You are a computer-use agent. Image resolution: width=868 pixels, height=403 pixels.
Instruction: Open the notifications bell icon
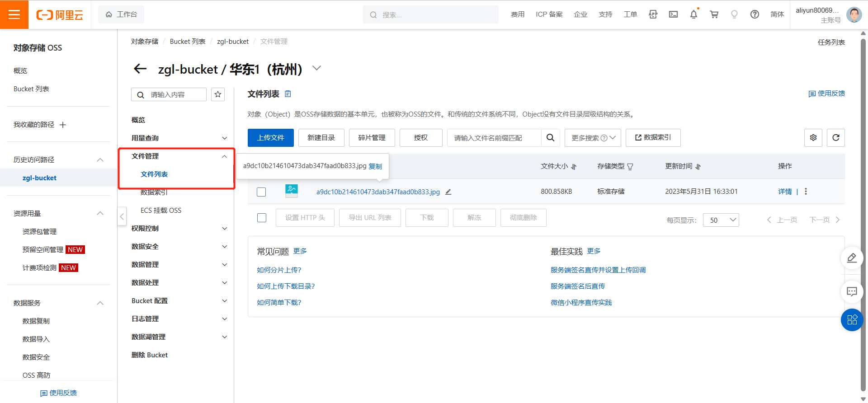[693, 14]
